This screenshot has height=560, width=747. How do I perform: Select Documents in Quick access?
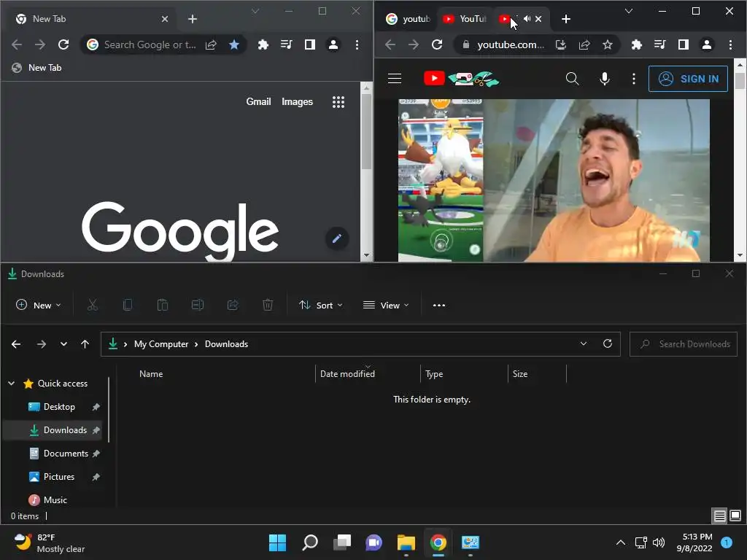tap(66, 454)
